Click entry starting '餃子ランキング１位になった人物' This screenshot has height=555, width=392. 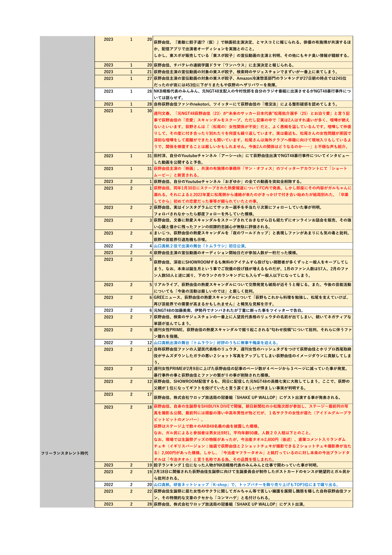[x=237, y=465]
